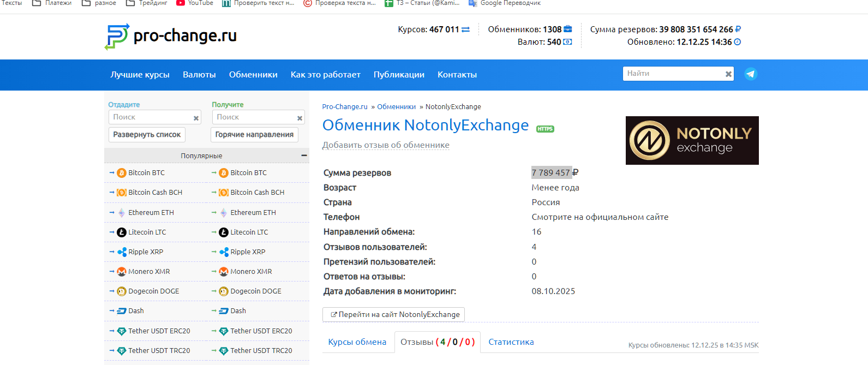This screenshot has width=868, height=365.
Task: Open the Telegram channel icon
Action: [x=751, y=74]
